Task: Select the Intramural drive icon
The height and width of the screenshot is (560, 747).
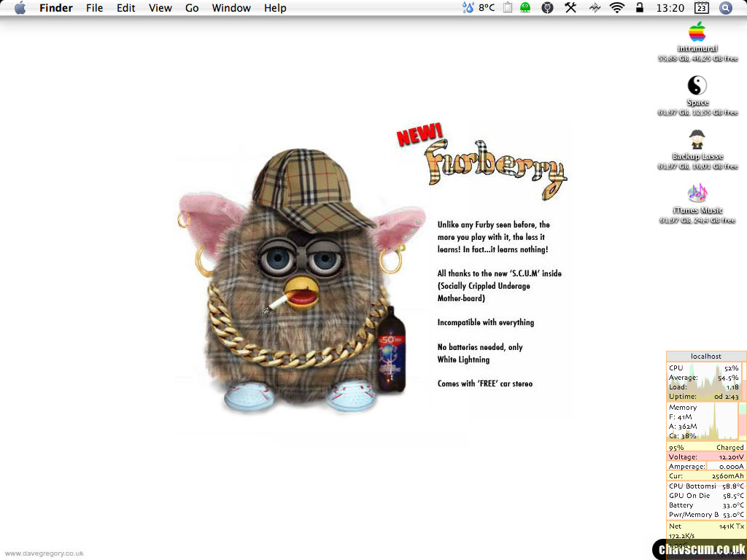Action: coord(697,32)
